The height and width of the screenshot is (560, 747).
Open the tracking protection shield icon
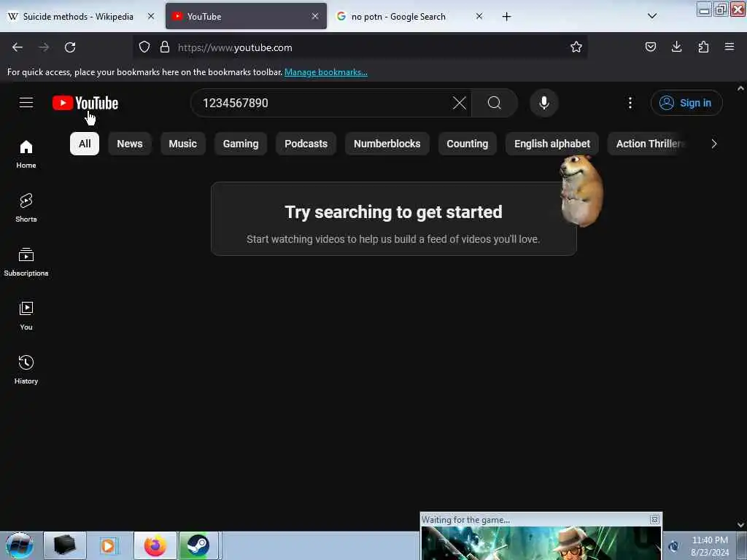click(144, 47)
